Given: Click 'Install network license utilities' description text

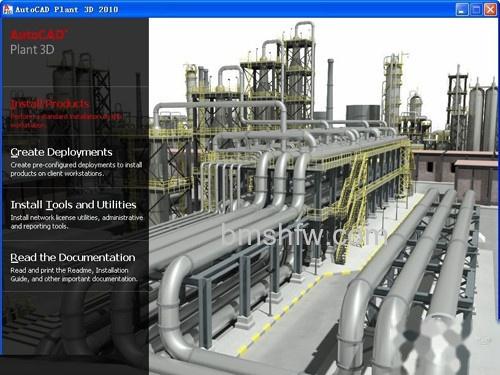Looking at the screenshot, I should pos(77,222).
